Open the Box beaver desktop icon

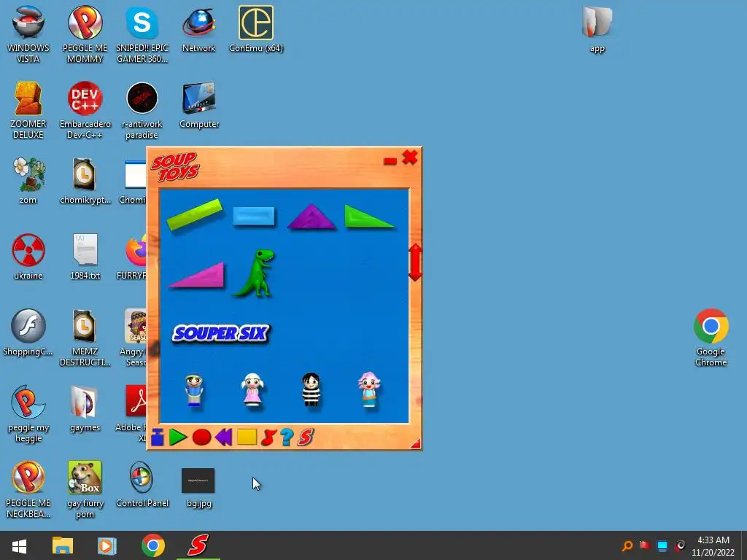[x=85, y=489]
